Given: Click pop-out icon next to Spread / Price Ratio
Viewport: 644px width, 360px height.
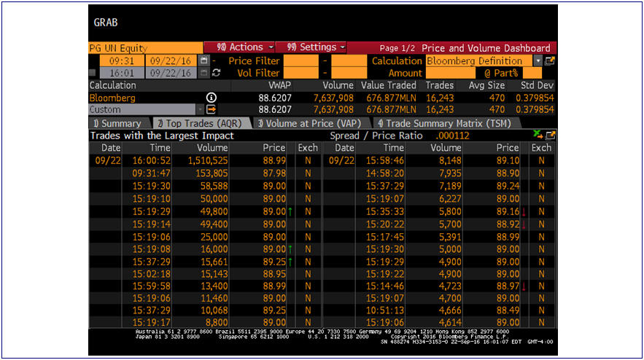Looking at the screenshot, I should pos(550,135).
